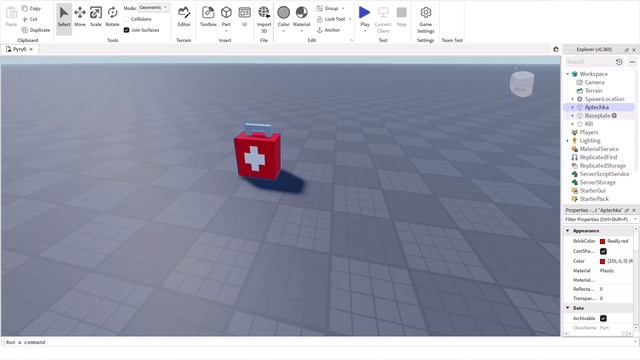Click the Group icon

pyautogui.click(x=320, y=8)
